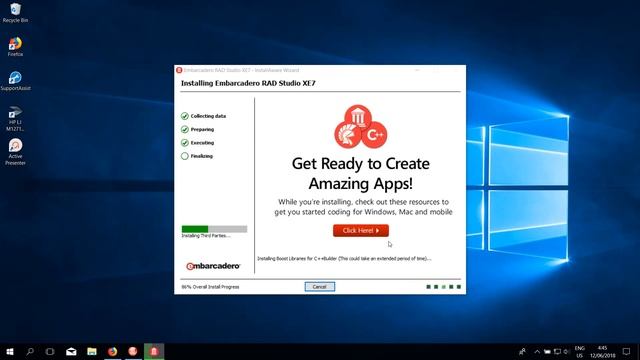
Task: Click the green install progress bar
Action: click(214, 229)
